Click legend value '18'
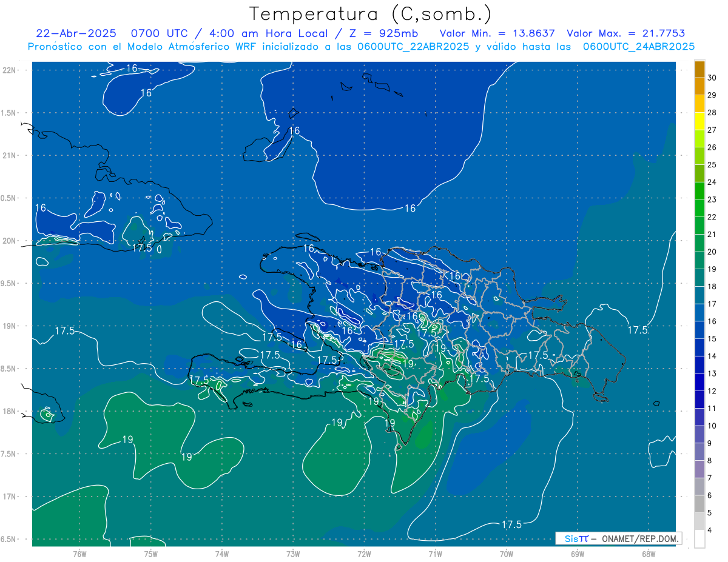The width and height of the screenshot is (728, 562). pos(712,287)
